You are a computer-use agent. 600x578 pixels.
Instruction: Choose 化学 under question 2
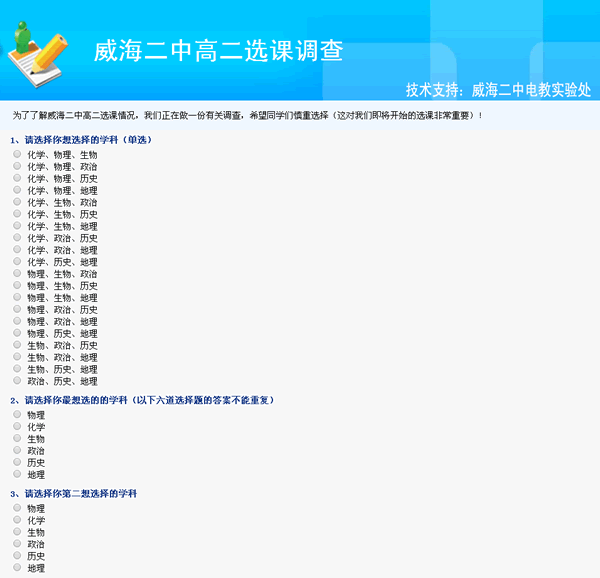tap(17, 426)
